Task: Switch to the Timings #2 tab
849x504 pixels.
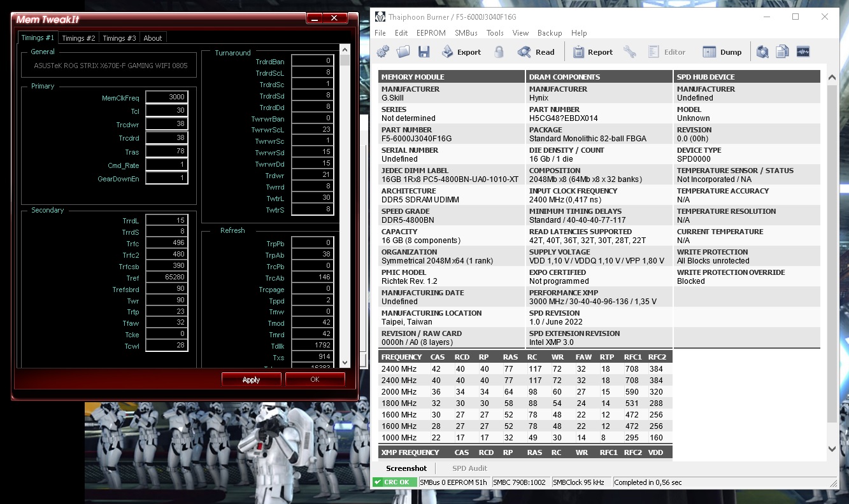Action: point(78,38)
